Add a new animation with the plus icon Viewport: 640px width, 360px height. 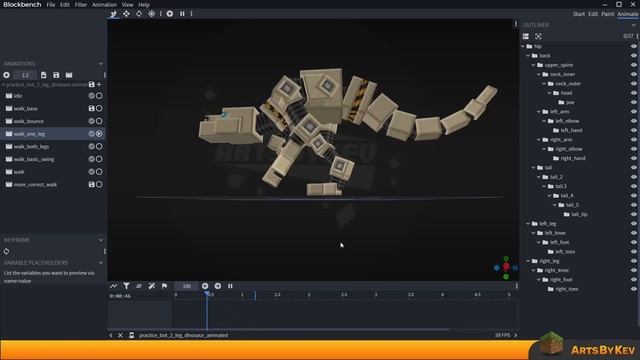[x=7, y=75]
